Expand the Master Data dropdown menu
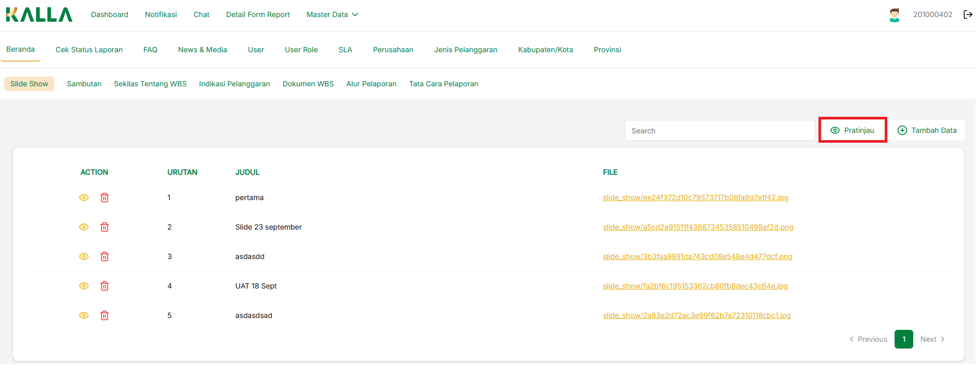Screen dimensions: 980x365 click(x=332, y=14)
